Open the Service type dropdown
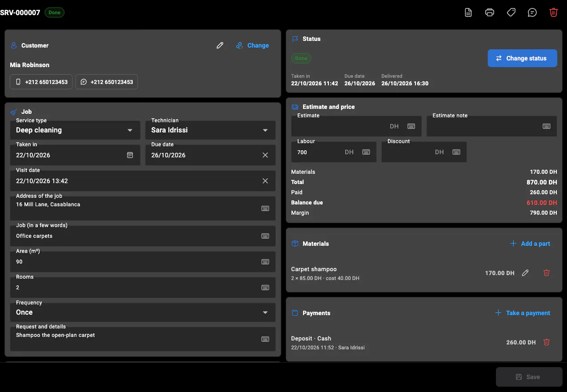567x392 pixels. pyautogui.click(x=75, y=130)
